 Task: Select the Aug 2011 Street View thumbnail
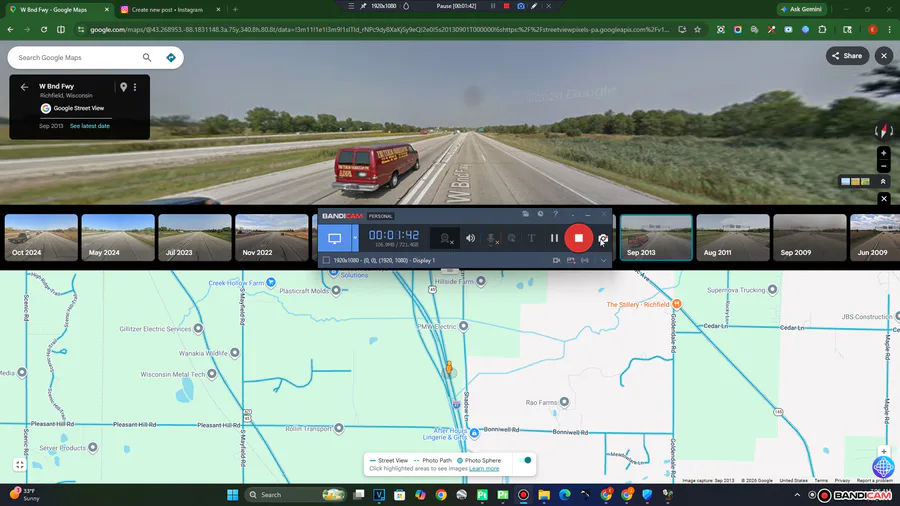(733, 238)
